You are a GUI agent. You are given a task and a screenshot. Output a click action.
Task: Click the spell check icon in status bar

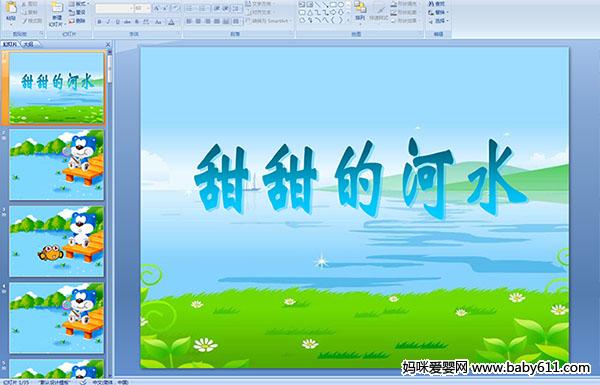point(83,382)
